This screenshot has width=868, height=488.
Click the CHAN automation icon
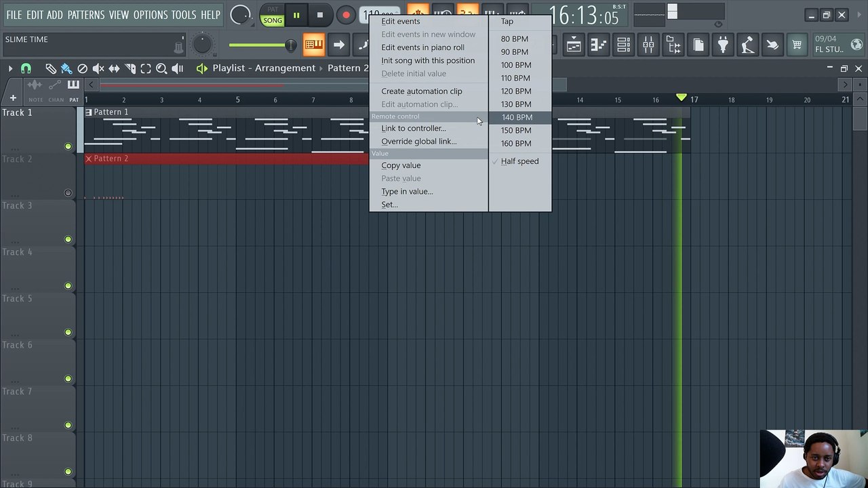coord(55,85)
